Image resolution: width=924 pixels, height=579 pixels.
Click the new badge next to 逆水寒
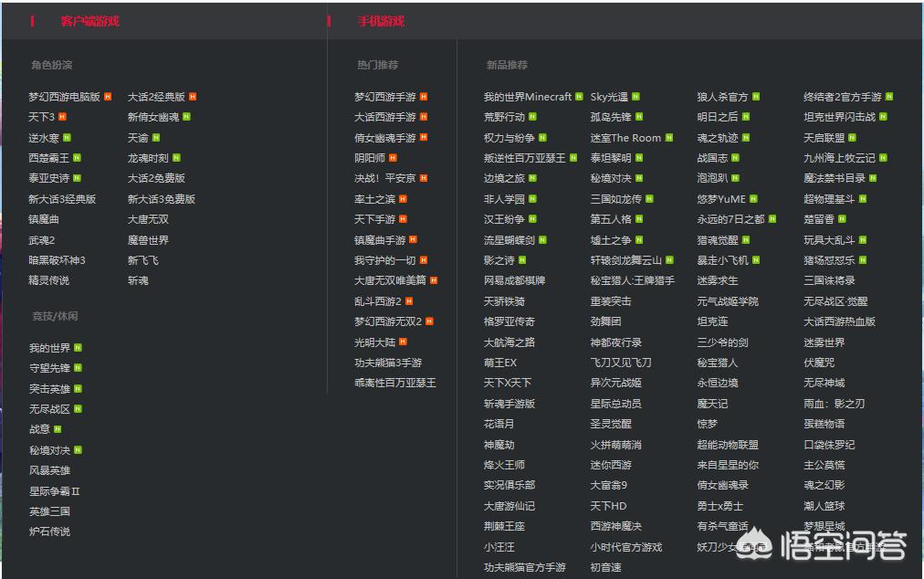[x=67, y=137]
